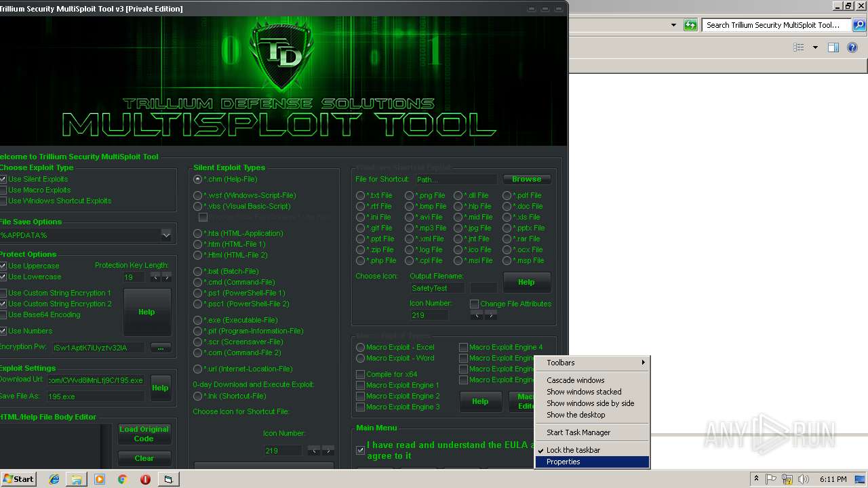Click Load Original Code button
The height and width of the screenshot is (488, 868).
(x=144, y=434)
